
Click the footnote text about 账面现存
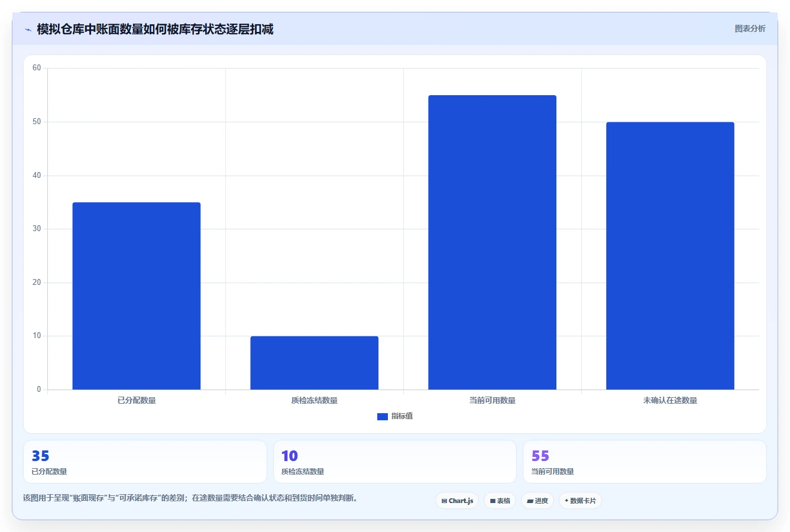click(190, 498)
